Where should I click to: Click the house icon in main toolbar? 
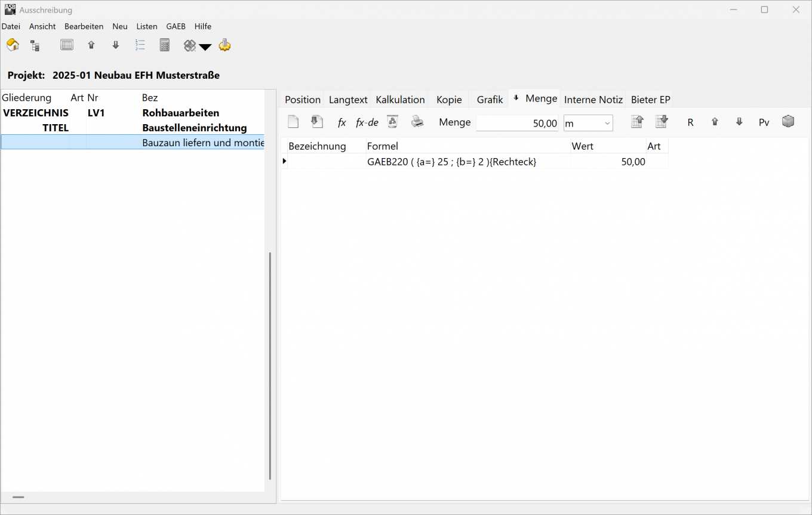point(13,45)
